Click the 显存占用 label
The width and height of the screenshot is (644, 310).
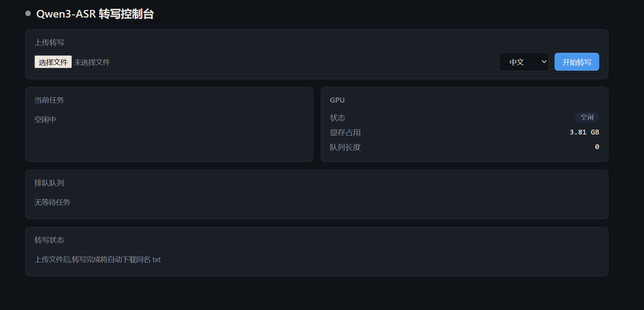pyautogui.click(x=345, y=132)
